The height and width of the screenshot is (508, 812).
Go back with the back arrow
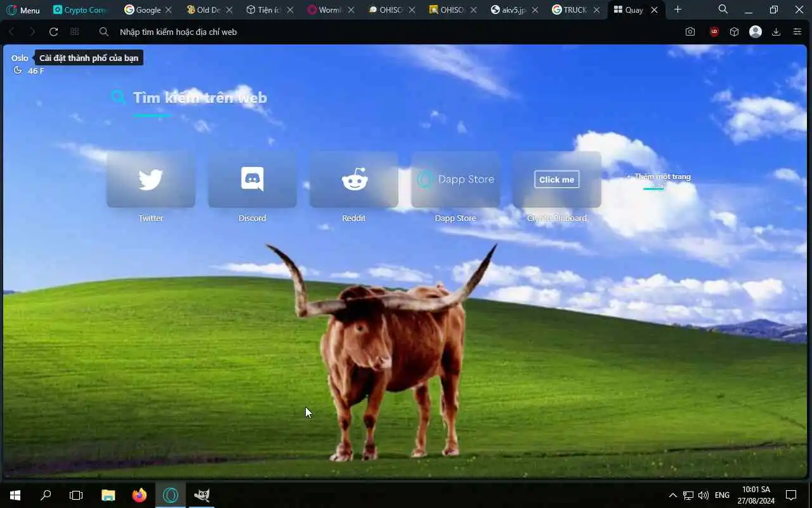pyautogui.click(x=11, y=32)
